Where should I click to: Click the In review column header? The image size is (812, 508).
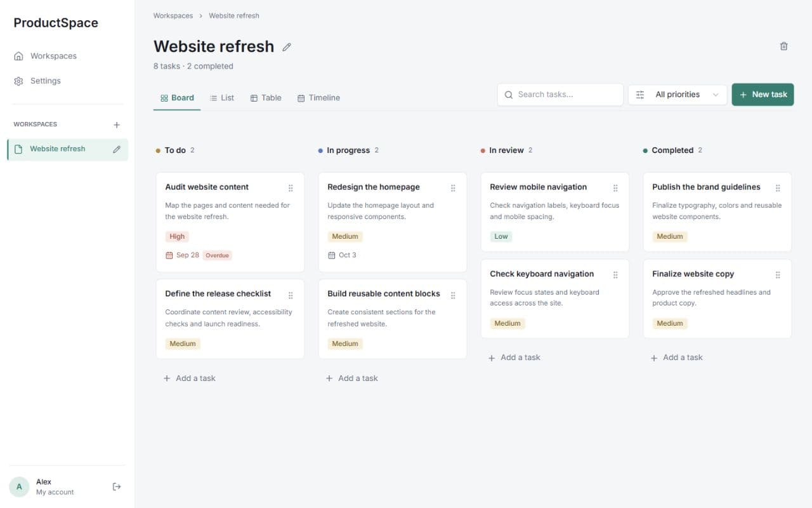[506, 150]
